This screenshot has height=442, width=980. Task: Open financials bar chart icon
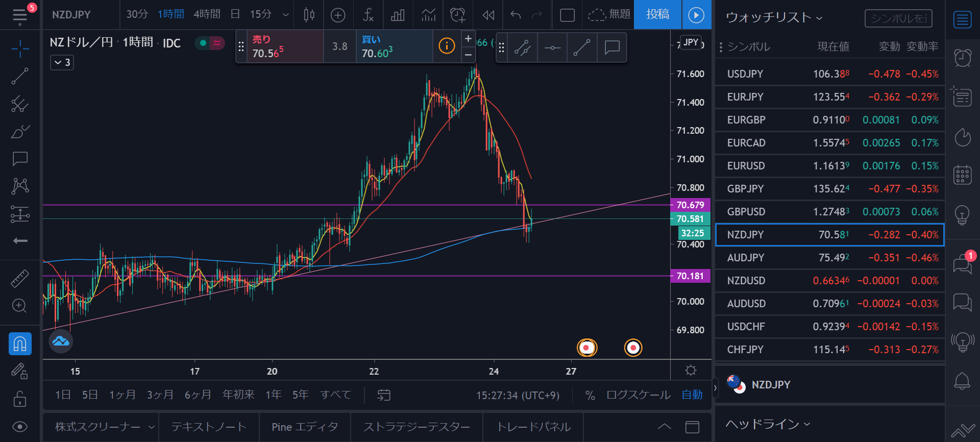(x=398, y=15)
